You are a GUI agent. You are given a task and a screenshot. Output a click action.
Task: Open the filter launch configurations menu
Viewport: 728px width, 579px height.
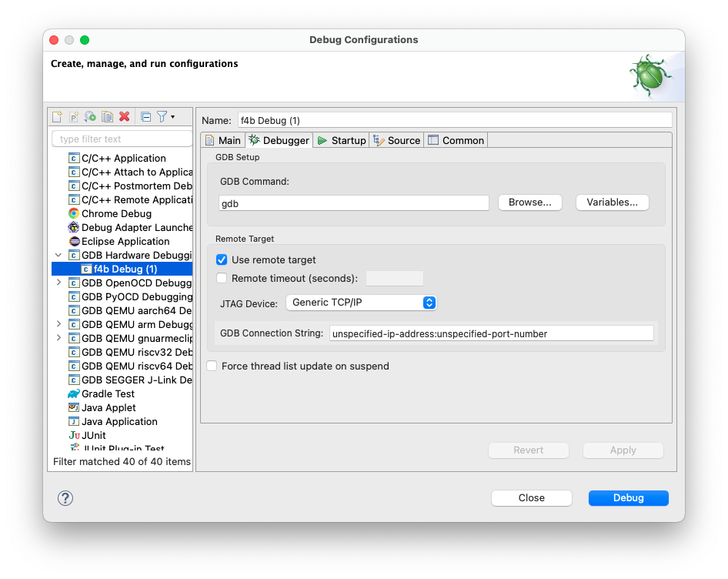pyautogui.click(x=165, y=116)
